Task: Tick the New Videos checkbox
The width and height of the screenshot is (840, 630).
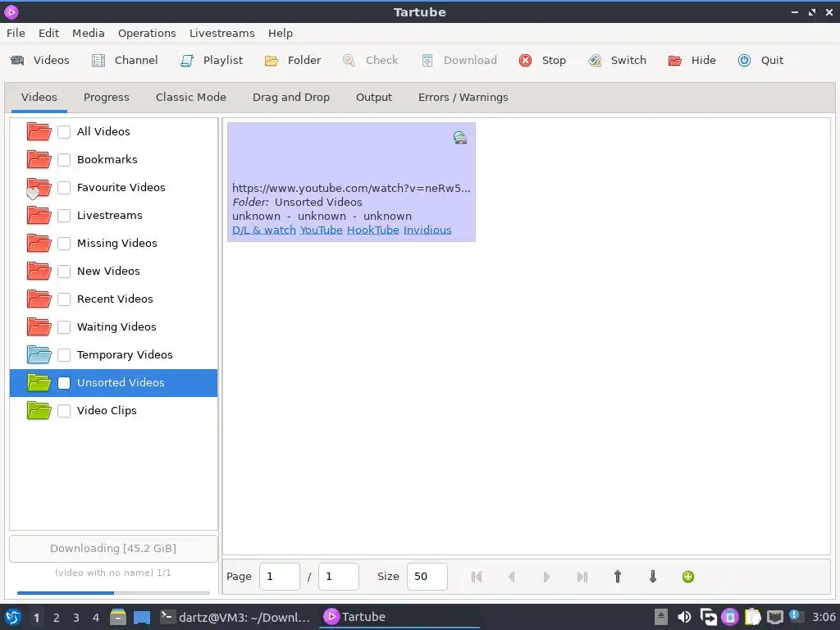Action: point(64,271)
